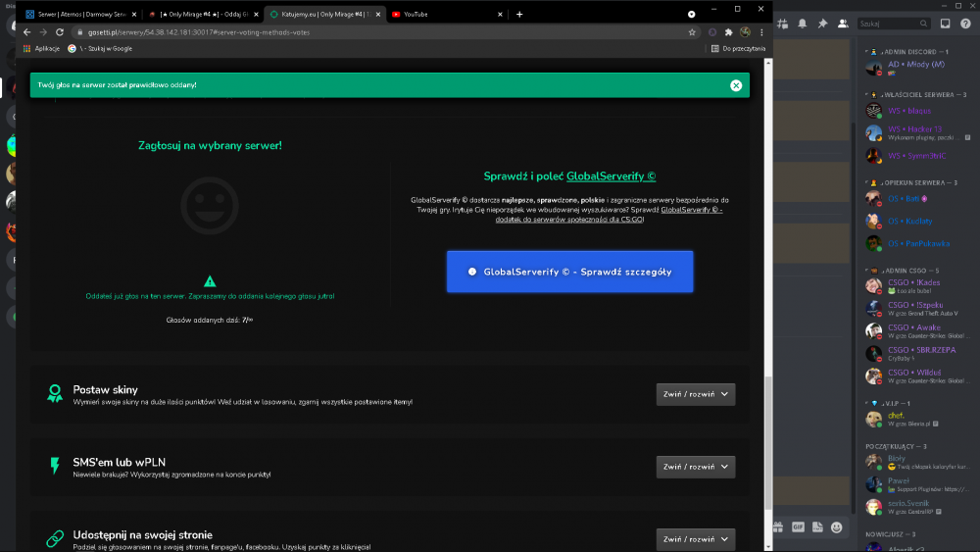This screenshot has width=980, height=552.
Task: Select member 'WS • Symm3triC'
Action: point(917,156)
